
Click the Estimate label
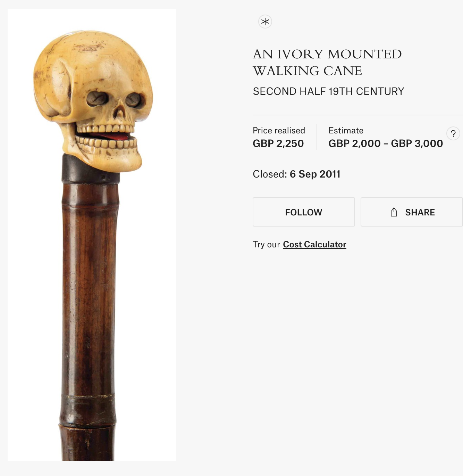(x=346, y=130)
